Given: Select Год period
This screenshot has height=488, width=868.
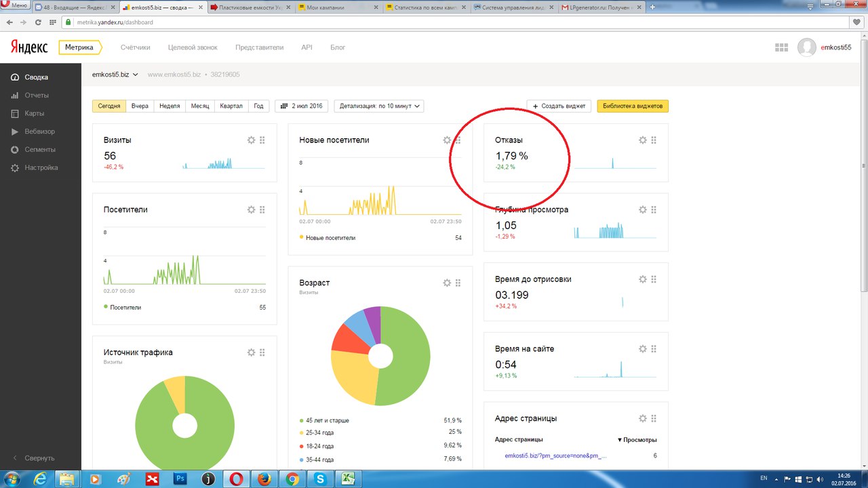Looking at the screenshot, I should (x=258, y=106).
